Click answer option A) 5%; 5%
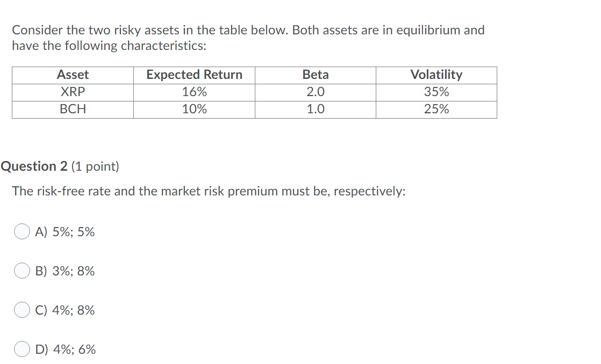Viewport: 601px width, 364px height. 65,231
